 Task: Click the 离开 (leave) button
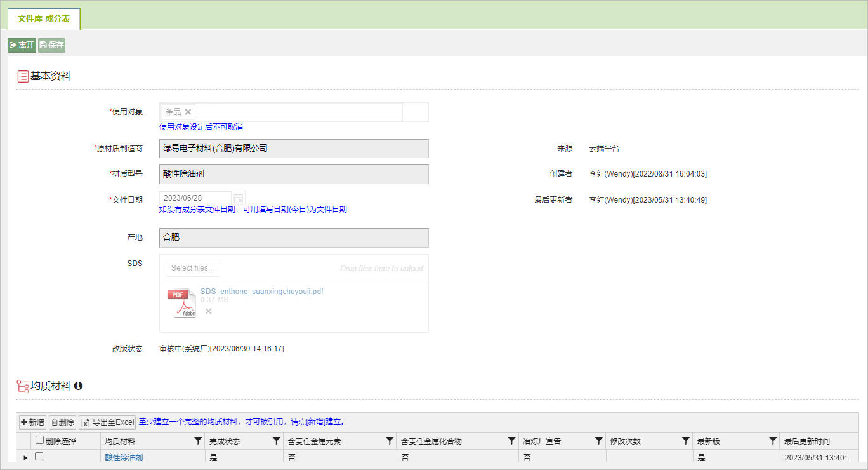coord(22,45)
